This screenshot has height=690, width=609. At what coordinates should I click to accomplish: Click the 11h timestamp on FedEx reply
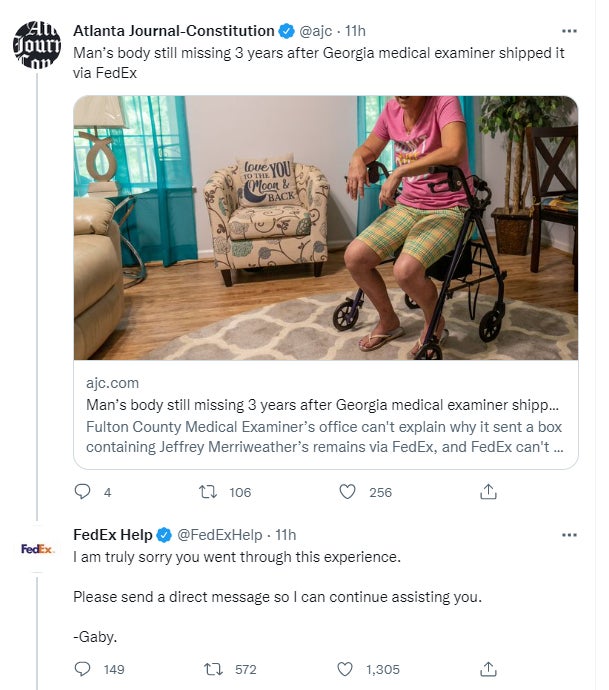[286, 535]
